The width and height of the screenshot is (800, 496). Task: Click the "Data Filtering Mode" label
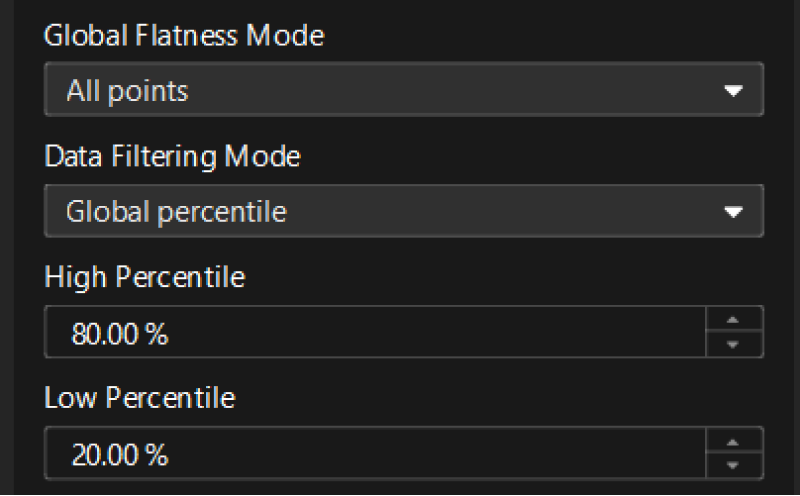(x=172, y=156)
